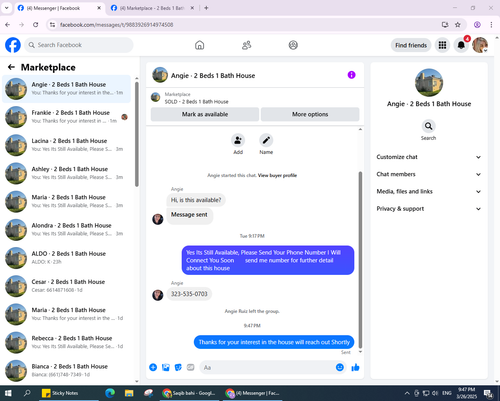Viewport: 500px width, 401px height.
Task: Open the ENG language indicator
Action: 447,393
